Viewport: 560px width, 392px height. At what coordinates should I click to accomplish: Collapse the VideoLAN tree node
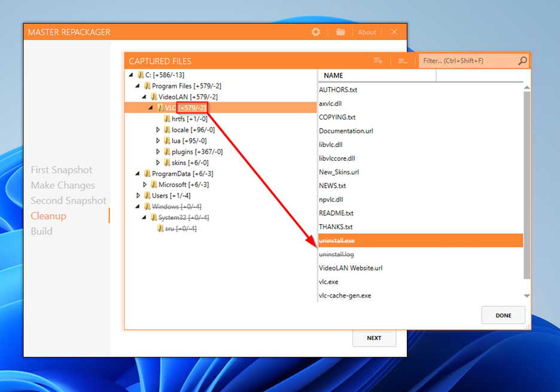(x=144, y=97)
